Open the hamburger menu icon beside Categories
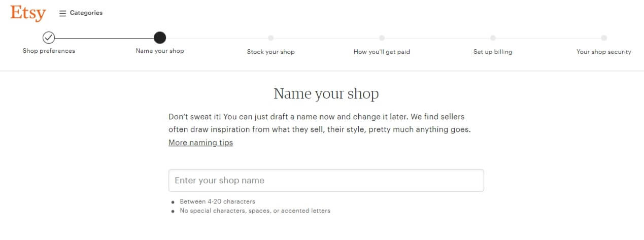Image resolution: width=644 pixels, height=240 pixels. tap(63, 13)
